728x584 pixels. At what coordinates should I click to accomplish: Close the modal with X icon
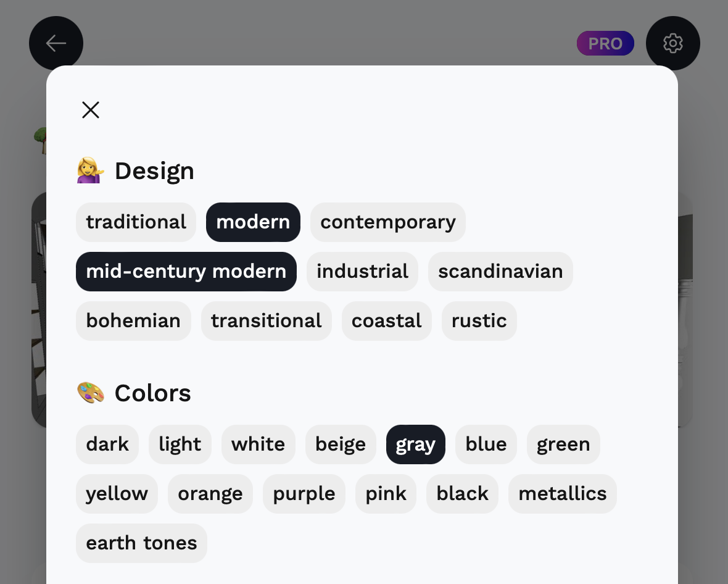91,110
